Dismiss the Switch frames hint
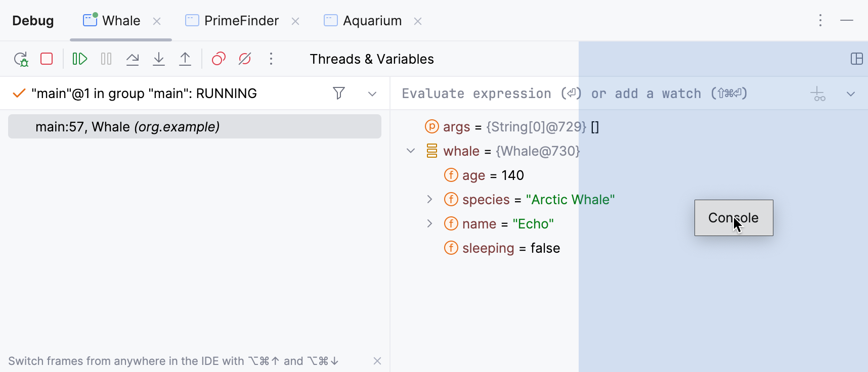 [x=377, y=361]
